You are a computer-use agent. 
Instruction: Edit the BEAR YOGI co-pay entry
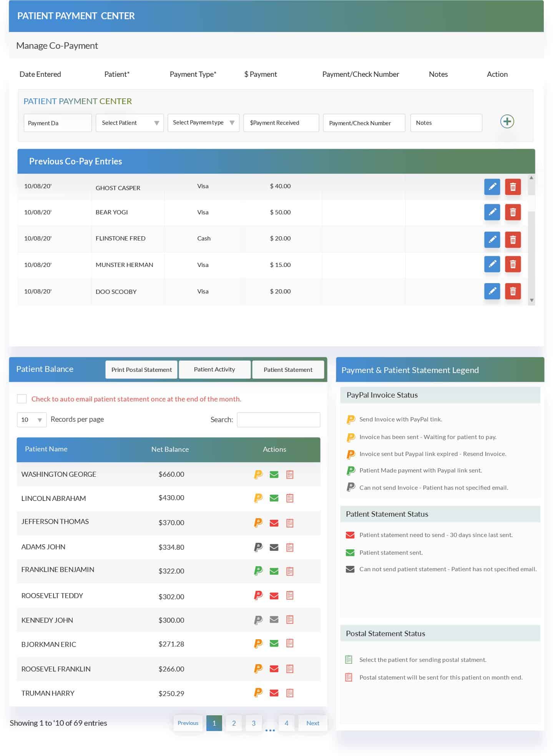pyautogui.click(x=492, y=212)
